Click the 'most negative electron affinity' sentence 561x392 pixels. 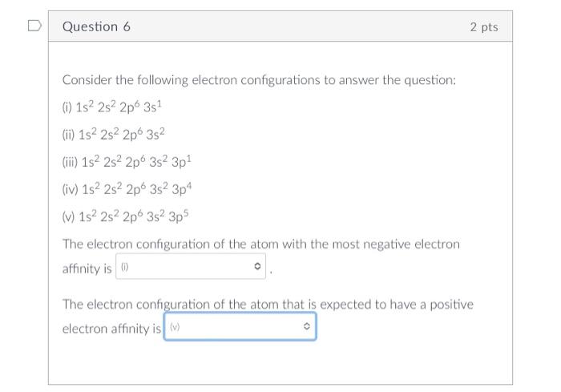pyautogui.click(x=261, y=244)
